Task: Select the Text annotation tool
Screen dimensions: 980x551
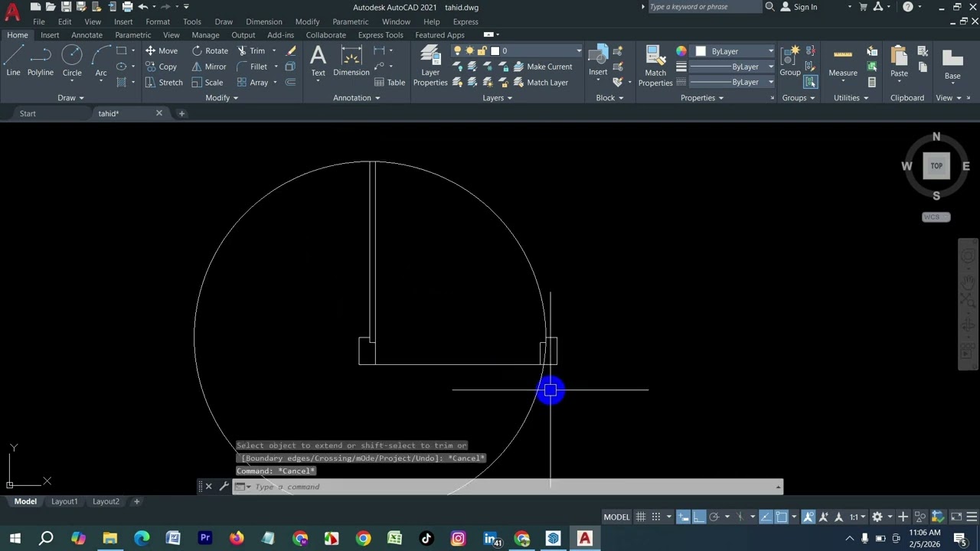Action: point(318,61)
